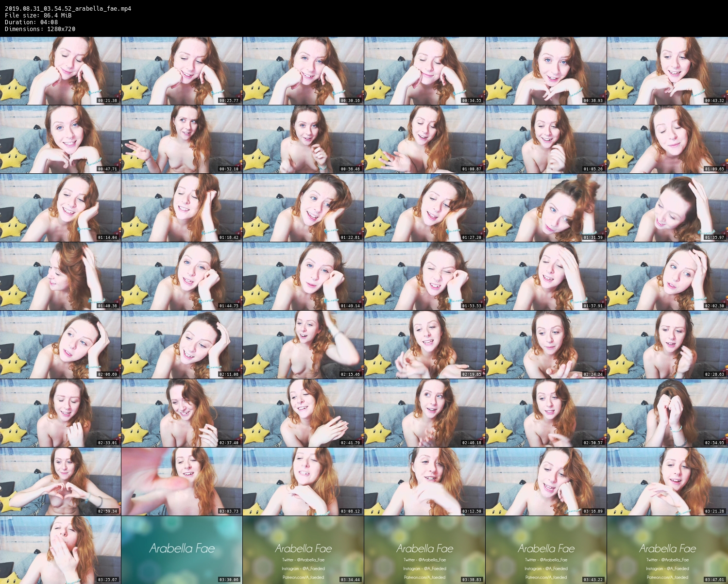Select the final frame stamped 03:47.61
This screenshot has height=584, width=728.
click(667, 550)
